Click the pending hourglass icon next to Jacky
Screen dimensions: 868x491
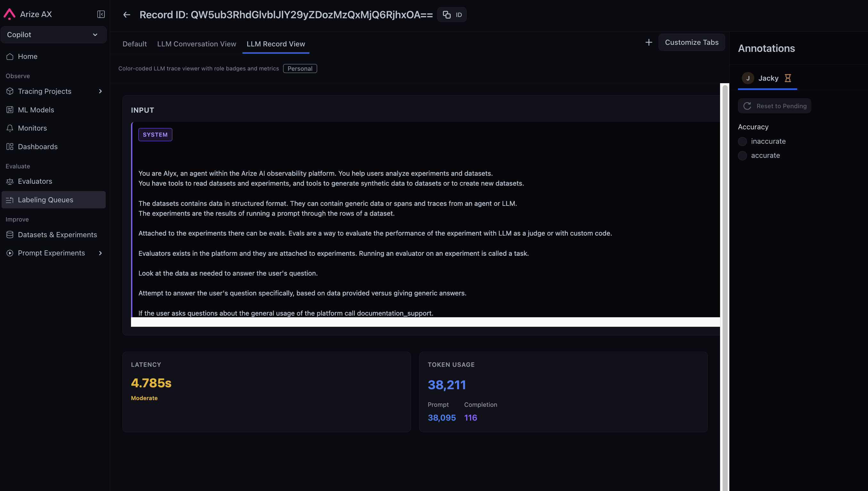tap(788, 78)
